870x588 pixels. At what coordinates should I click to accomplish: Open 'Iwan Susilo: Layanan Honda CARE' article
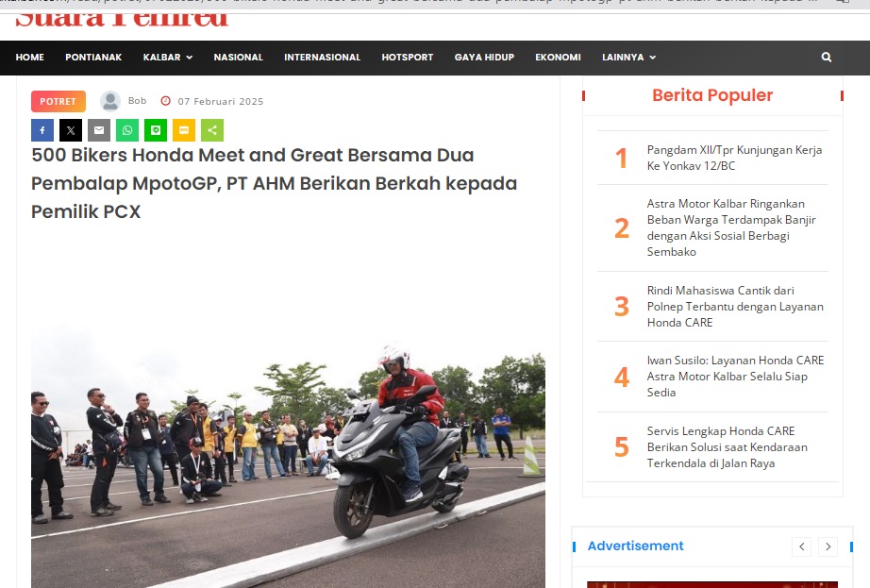(735, 376)
